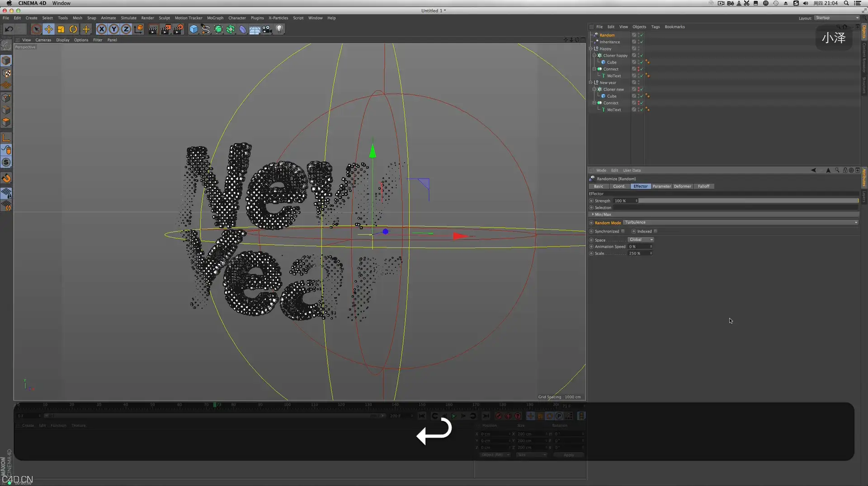Toggle Y axis lock
868x486 pixels.
pyautogui.click(x=114, y=29)
